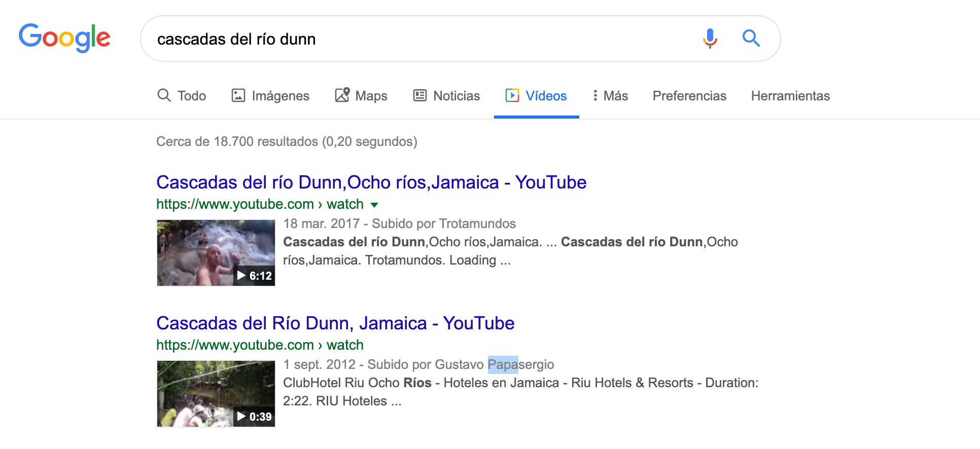Click '18 mar. 2017 - Subido por Trotamundos' text
Viewport: 980px width, 449px height.
click(399, 223)
